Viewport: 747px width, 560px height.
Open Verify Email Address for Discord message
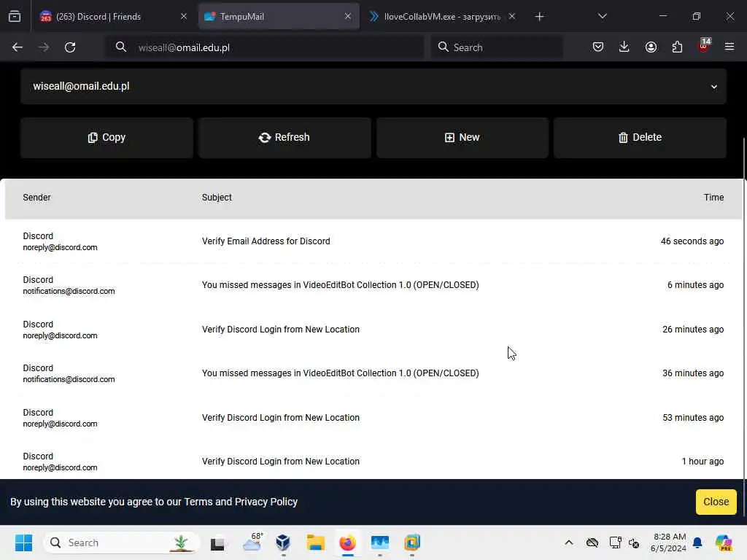[x=373, y=241]
